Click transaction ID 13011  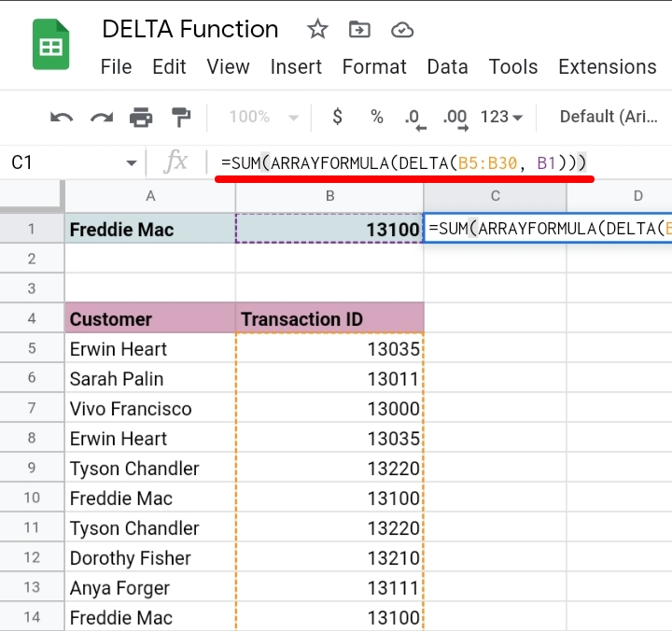(x=329, y=379)
